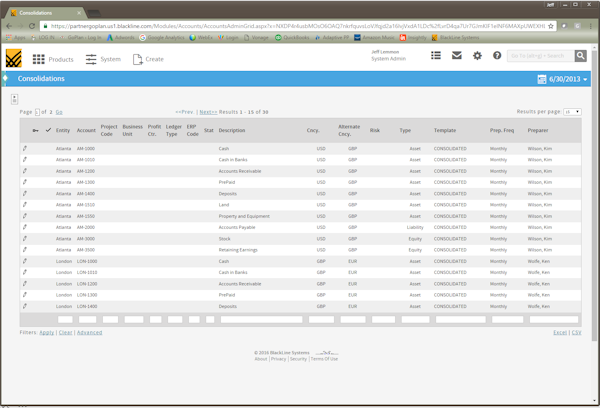Image resolution: width=600 pixels, height=408 pixels.
Task: Export grid to Excel
Action: (560, 333)
